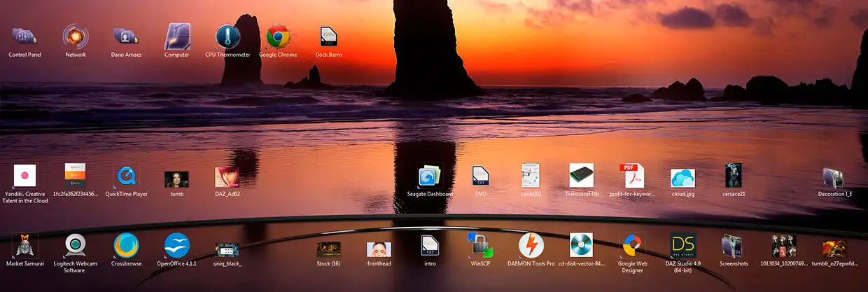
Task: Select the fronthead image thumbnail
Action: [379, 249]
